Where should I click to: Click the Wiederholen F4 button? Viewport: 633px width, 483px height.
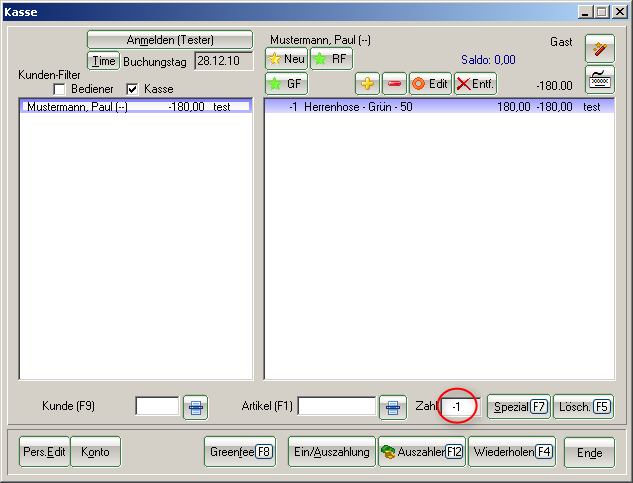tap(512, 452)
